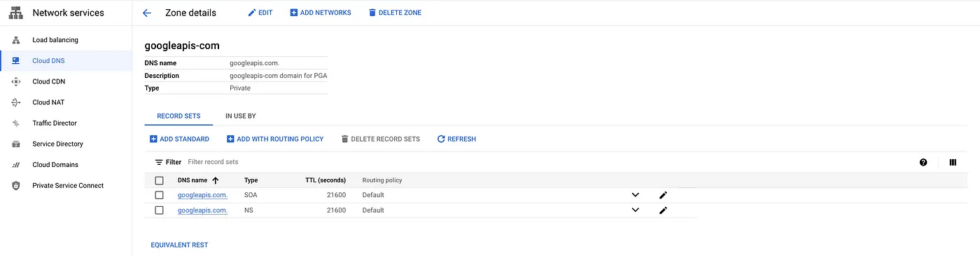Sort by DNS name column arrow

pos(216,180)
